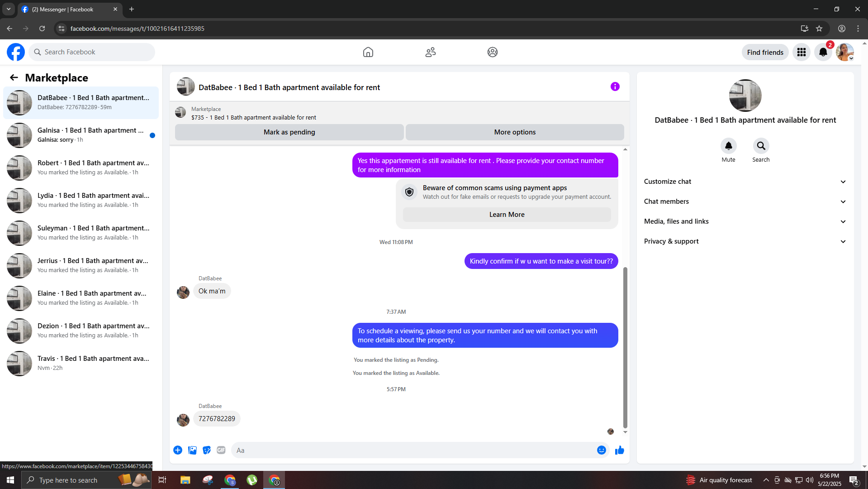Open Task View on the taskbar
This screenshot has height=489, width=868.
click(x=162, y=480)
